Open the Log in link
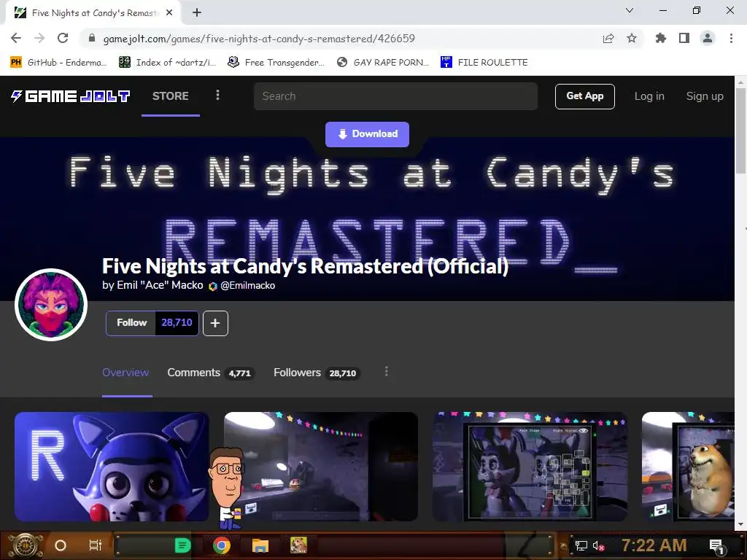Image resolution: width=747 pixels, height=560 pixels. coord(649,96)
